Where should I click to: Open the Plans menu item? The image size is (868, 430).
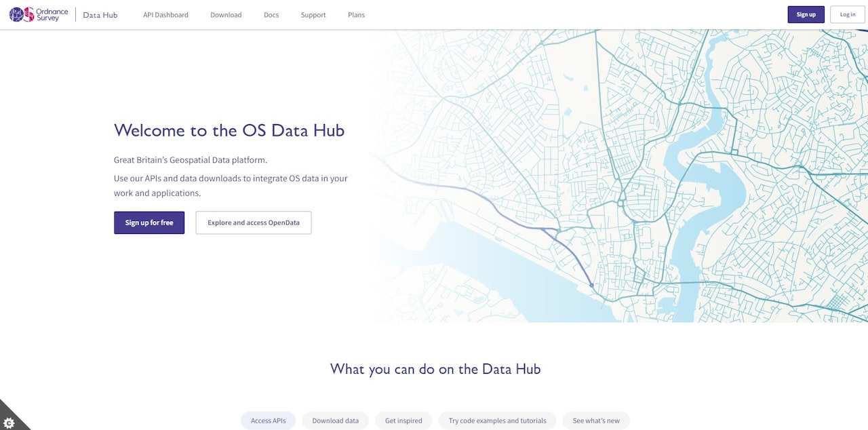click(x=356, y=15)
